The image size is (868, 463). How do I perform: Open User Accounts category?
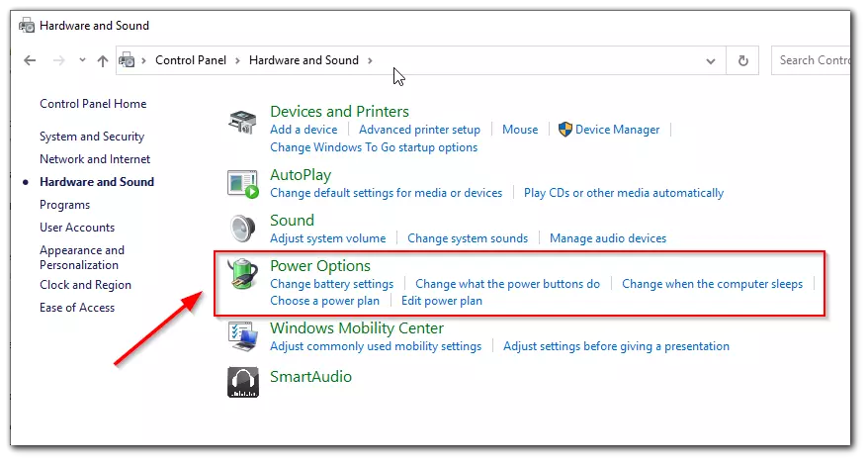(x=77, y=228)
